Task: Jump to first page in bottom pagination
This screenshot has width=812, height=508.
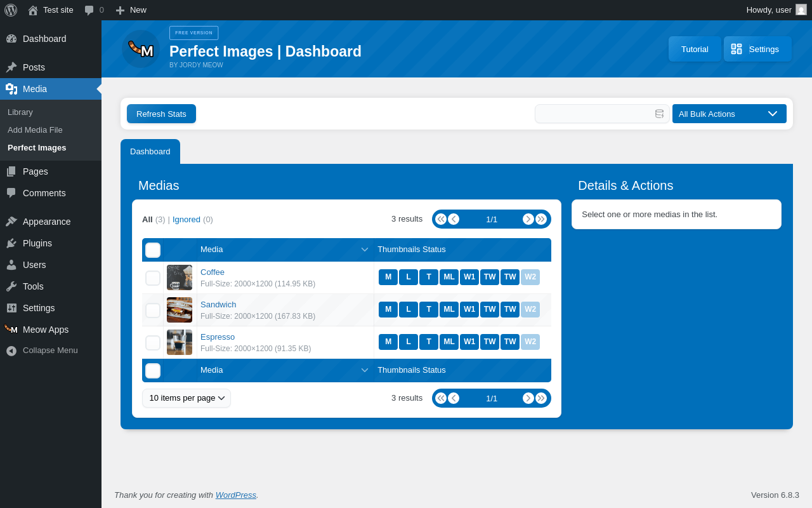Action: click(441, 398)
